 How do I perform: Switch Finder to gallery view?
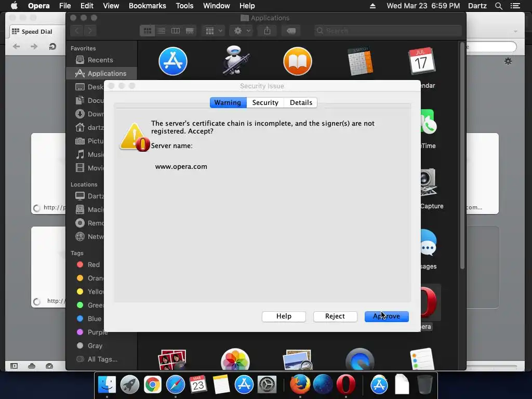coord(190,31)
